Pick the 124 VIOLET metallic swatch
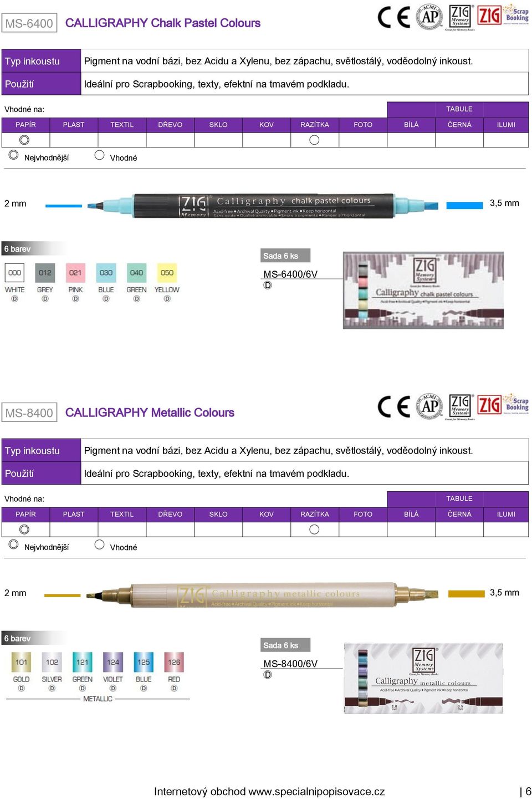Screen dimensions: 532x799 click(113, 661)
